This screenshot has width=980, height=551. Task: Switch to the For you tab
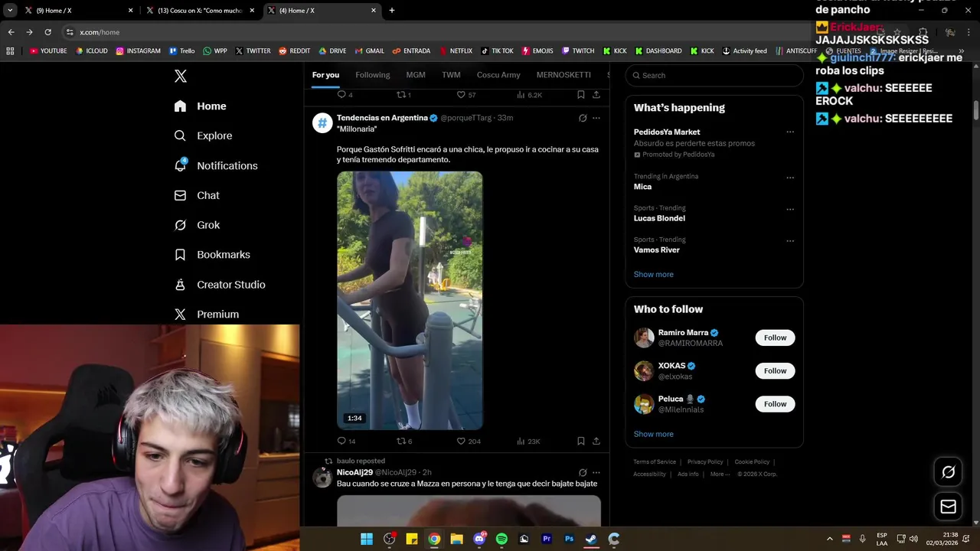325,75
